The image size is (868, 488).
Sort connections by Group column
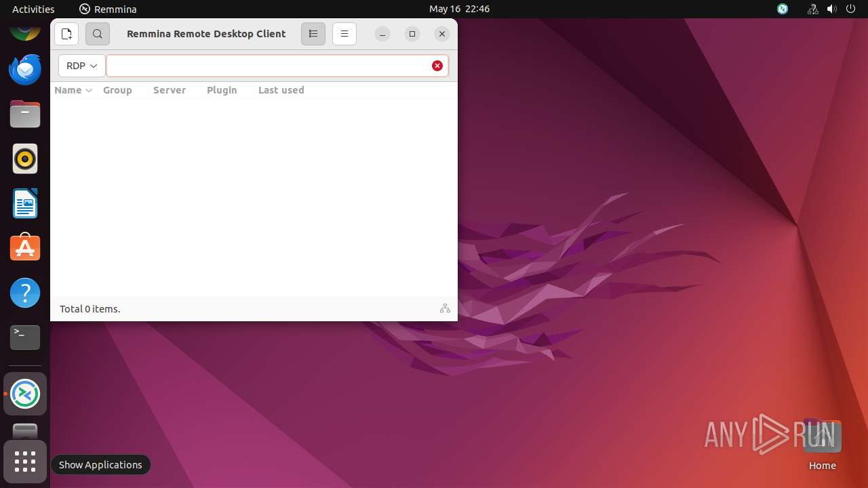tap(117, 90)
